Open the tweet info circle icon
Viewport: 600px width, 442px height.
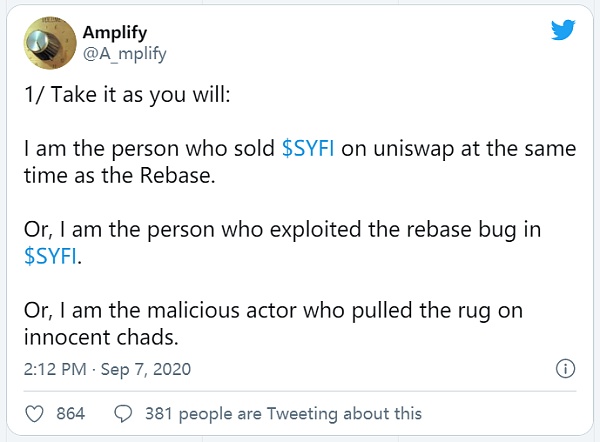563,368
